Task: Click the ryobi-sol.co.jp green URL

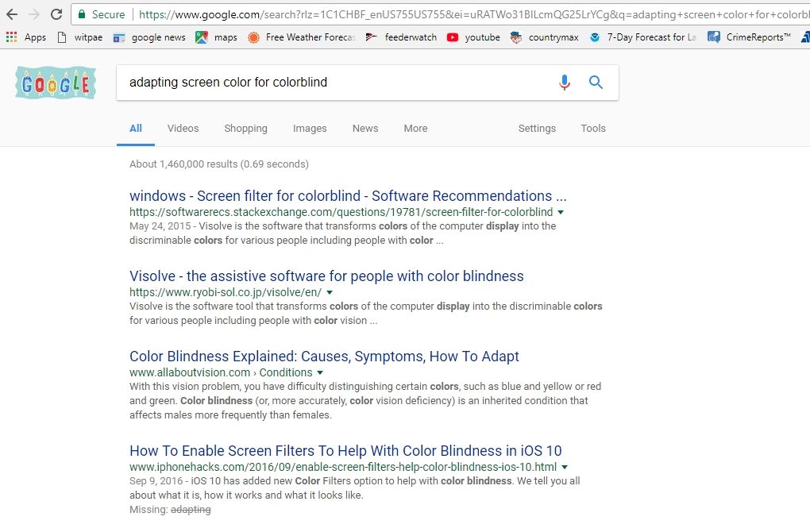Action: pyautogui.click(x=226, y=292)
